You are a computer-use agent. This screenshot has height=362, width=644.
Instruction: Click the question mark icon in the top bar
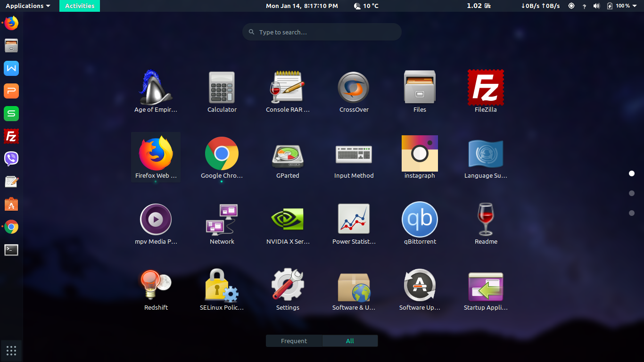point(585,6)
